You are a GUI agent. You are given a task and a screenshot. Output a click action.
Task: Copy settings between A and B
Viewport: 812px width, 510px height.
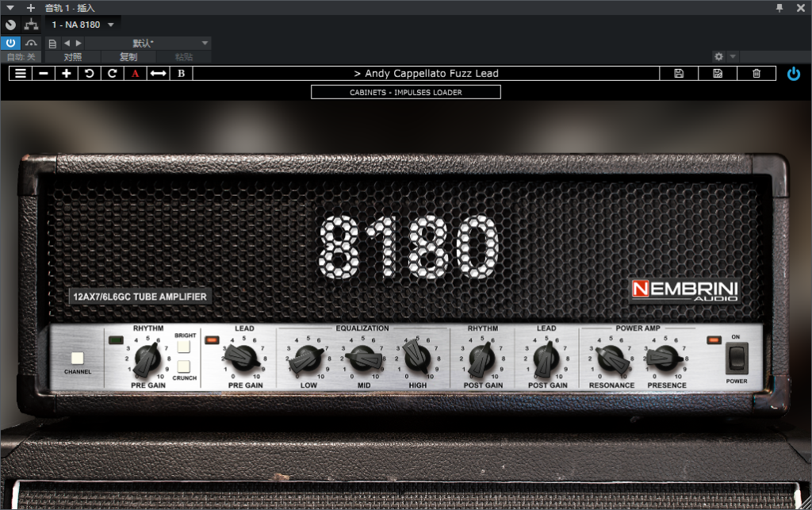click(158, 74)
